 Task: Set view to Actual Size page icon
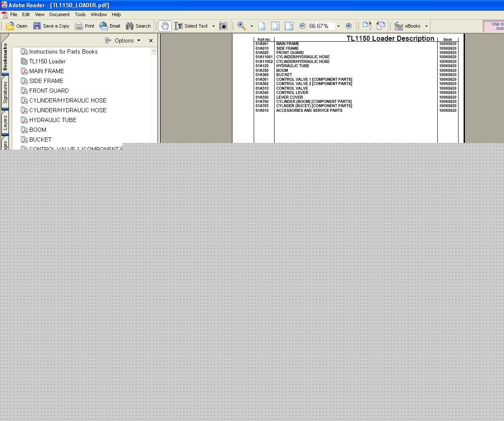point(262,26)
